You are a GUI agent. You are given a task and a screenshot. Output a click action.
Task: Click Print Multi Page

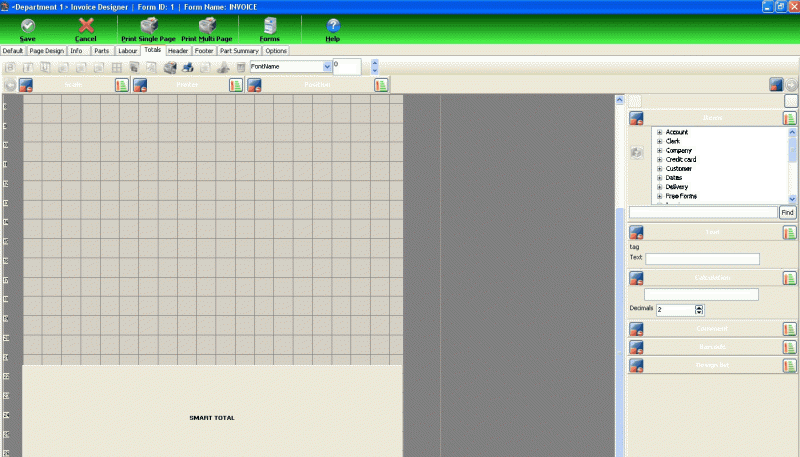click(x=207, y=30)
